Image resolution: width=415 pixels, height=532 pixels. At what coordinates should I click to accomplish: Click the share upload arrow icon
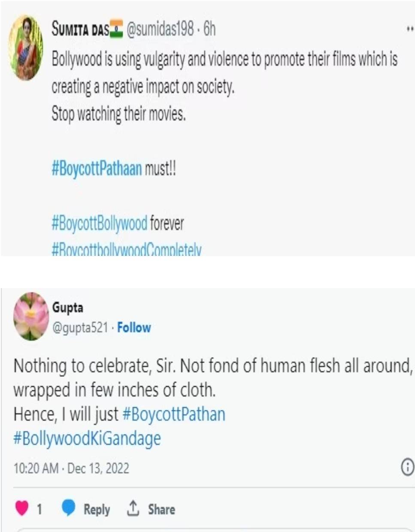point(133,508)
